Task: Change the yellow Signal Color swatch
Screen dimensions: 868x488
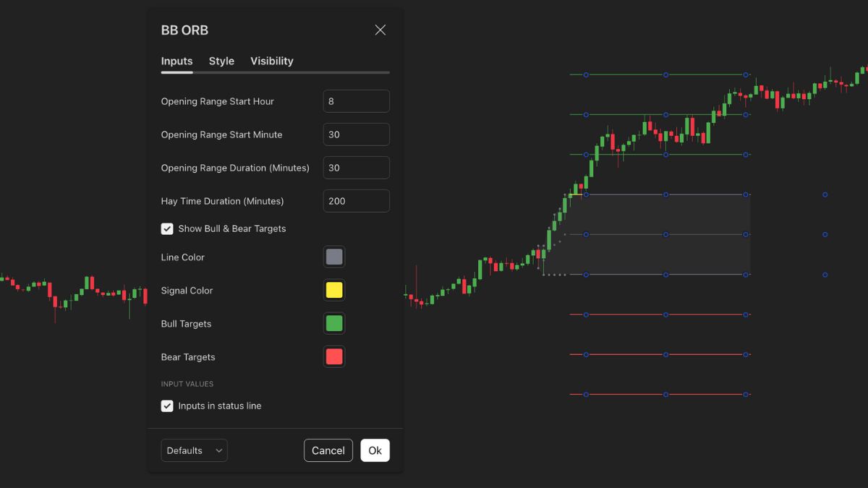Action: [334, 290]
